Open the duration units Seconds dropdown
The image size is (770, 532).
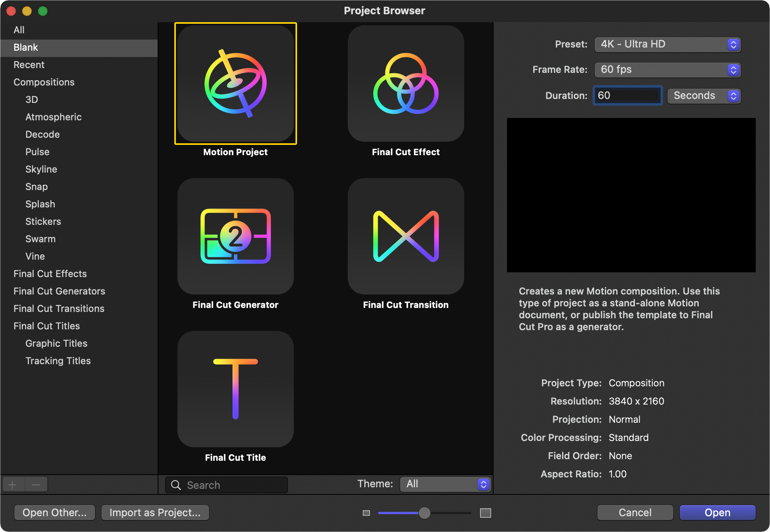pyautogui.click(x=704, y=96)
